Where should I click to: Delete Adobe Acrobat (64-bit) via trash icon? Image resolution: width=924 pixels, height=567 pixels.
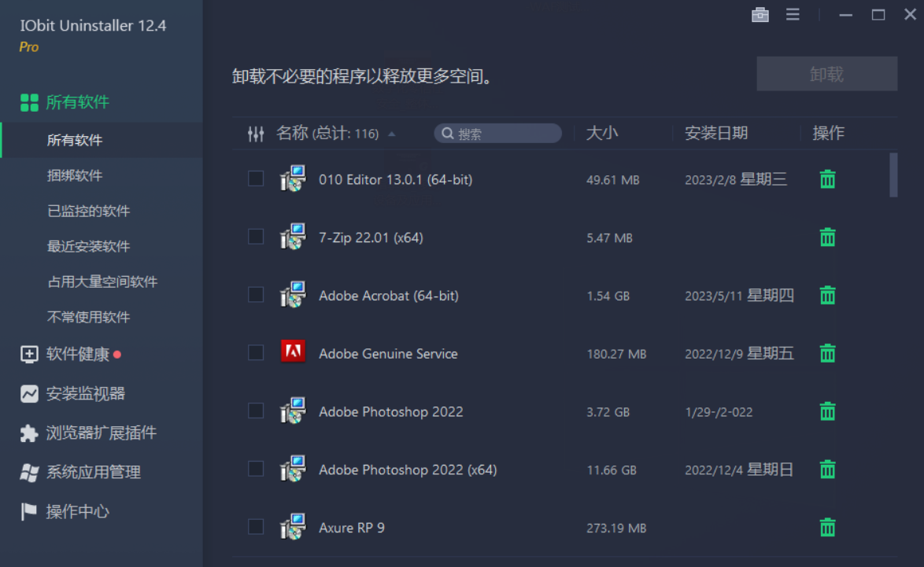pos(827,295)
